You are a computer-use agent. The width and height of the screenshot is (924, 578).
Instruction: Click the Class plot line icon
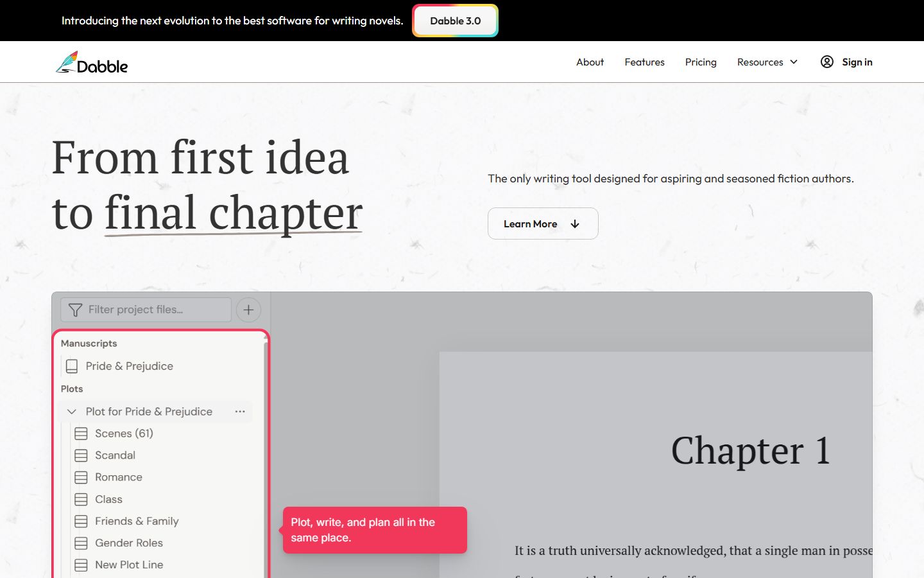pos(81,499)
